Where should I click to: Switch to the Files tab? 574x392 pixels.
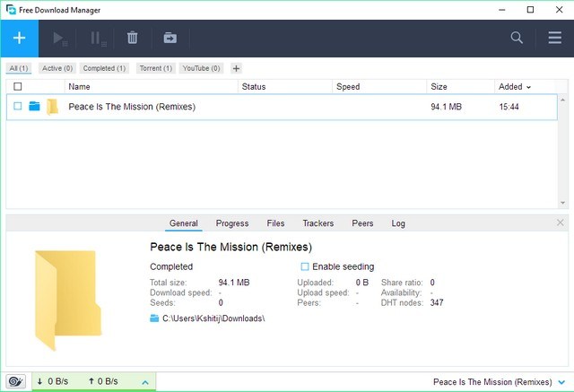275,223
